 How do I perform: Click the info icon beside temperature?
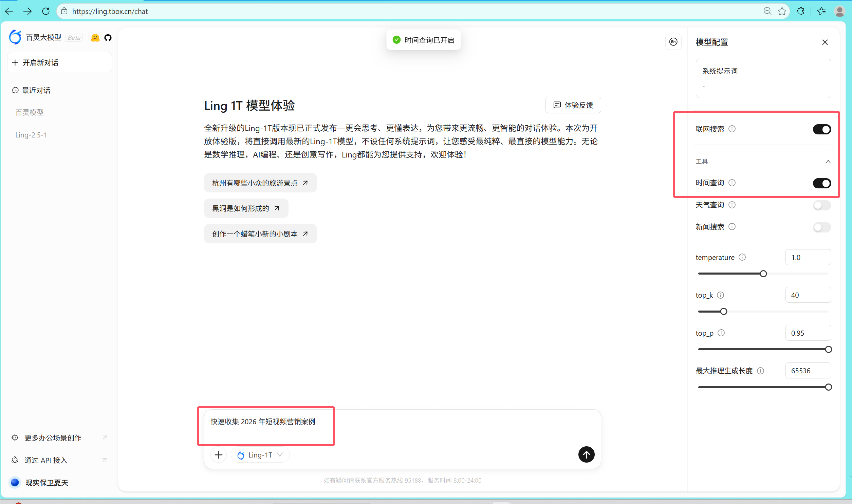point(742,257)
